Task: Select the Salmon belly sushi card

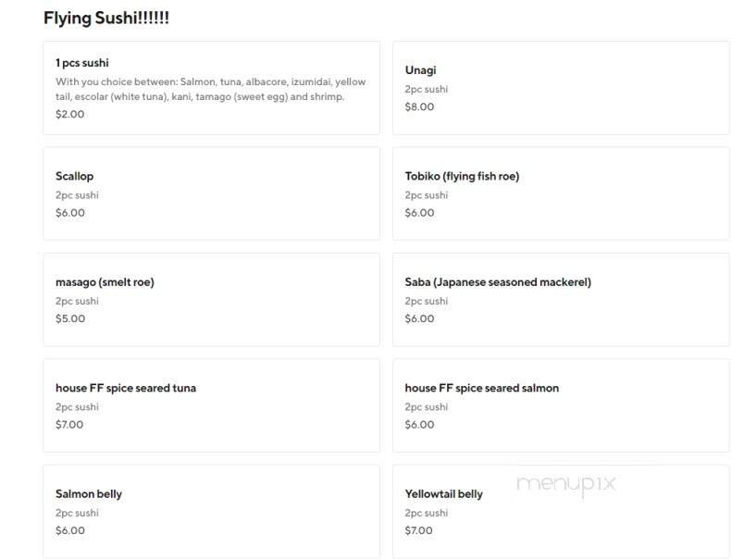Action: [89, 494]
